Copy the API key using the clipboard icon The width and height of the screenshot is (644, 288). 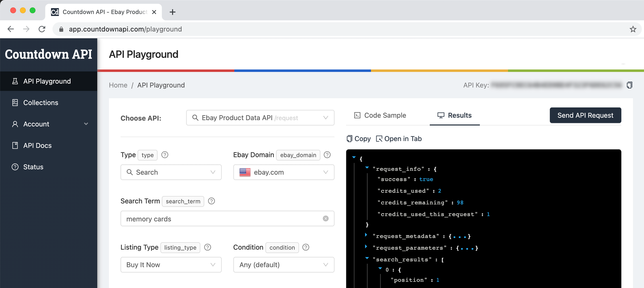coord(629,85)
